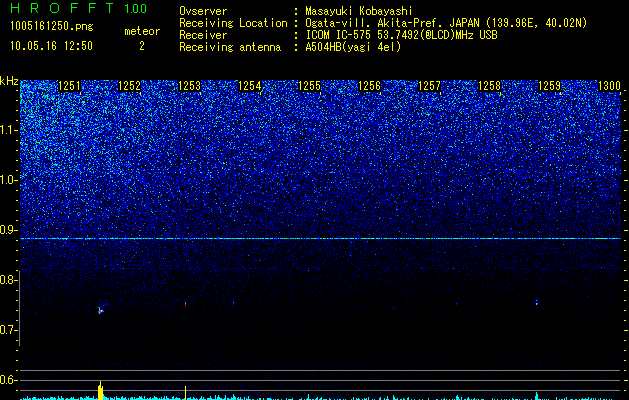Click the 1256 time marker
The width and height of the screenshot is (629, 400).
369,86
